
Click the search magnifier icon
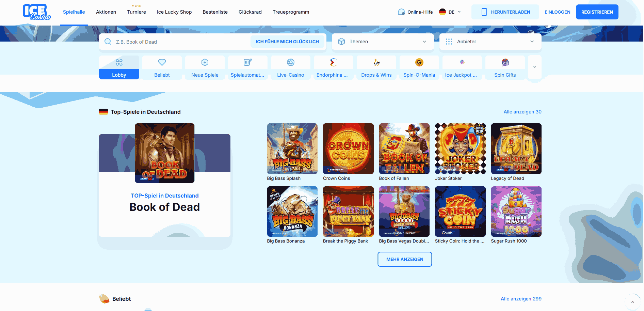click(x=108, y=42)
